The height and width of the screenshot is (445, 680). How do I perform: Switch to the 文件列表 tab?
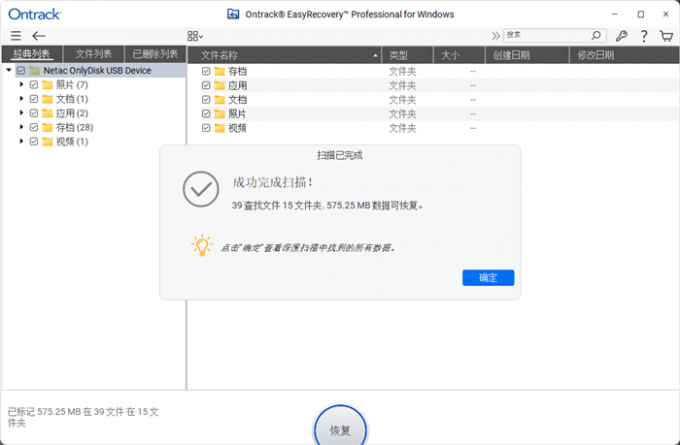pos(94,54)
